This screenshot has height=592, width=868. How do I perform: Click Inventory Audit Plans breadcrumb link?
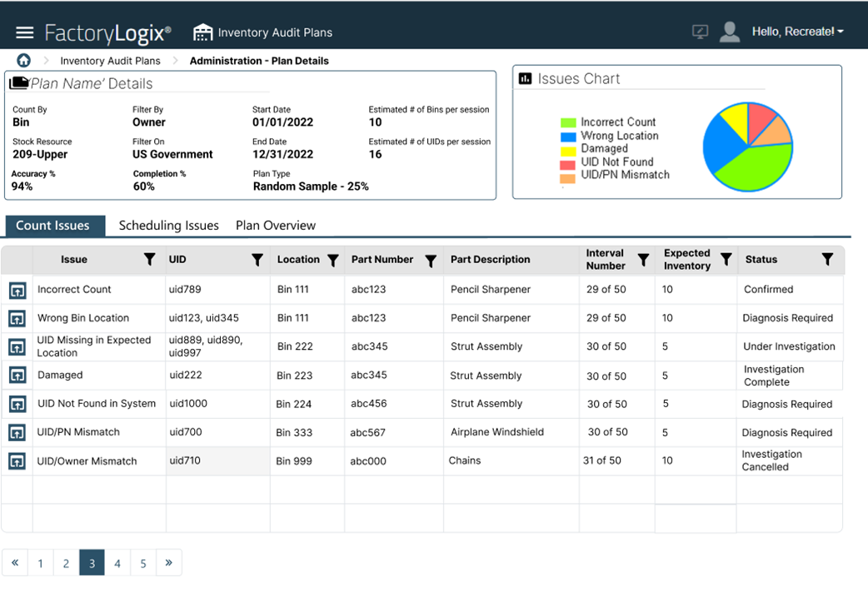click(110, 61)
